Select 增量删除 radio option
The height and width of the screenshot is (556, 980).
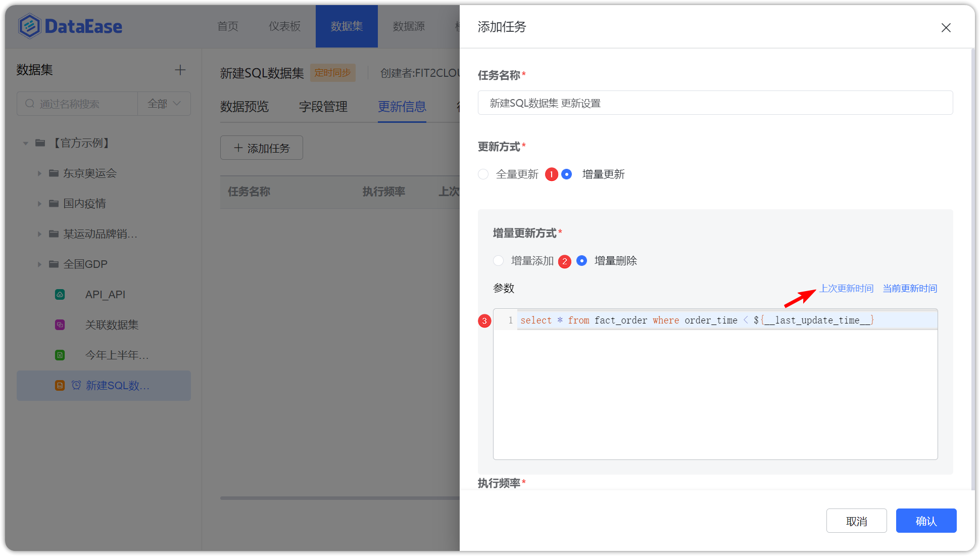(582, 261)
